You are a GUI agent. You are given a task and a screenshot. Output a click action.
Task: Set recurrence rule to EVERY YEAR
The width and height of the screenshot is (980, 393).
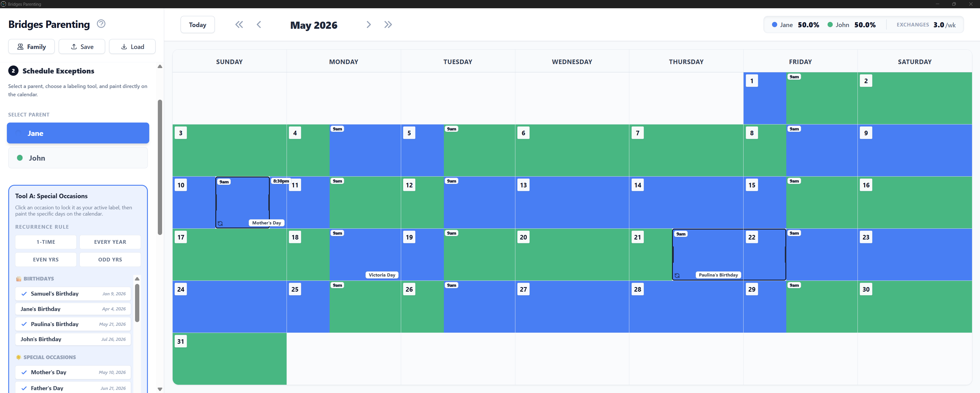click(x=110, y=242)
